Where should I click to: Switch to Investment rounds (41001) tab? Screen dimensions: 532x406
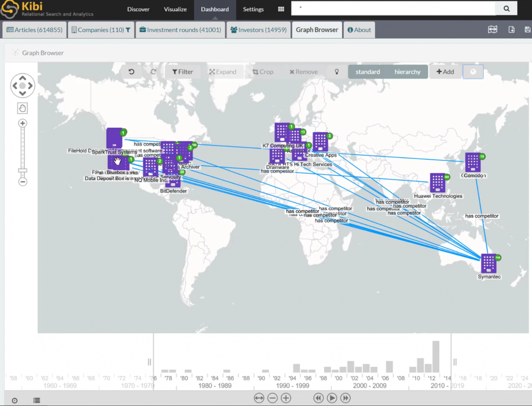tap(180, 30)
